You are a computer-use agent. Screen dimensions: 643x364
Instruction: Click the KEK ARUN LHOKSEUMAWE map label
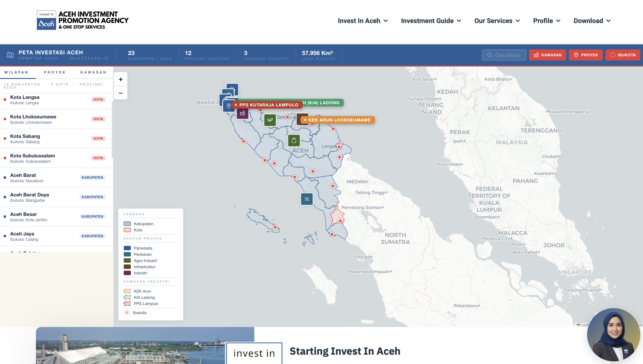337,120
